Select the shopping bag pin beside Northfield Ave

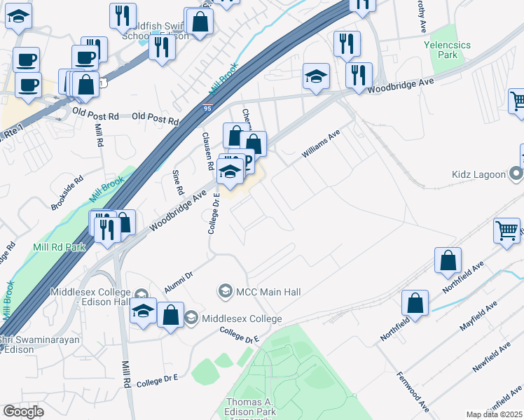pos(448,262)
